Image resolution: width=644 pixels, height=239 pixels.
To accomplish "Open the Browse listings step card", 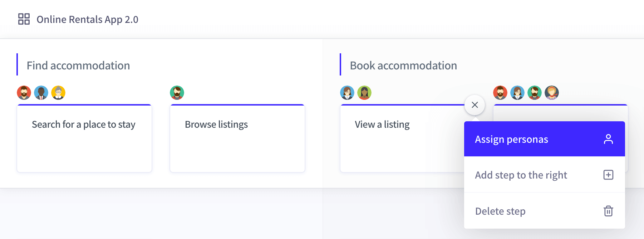I will coord(237,138).
